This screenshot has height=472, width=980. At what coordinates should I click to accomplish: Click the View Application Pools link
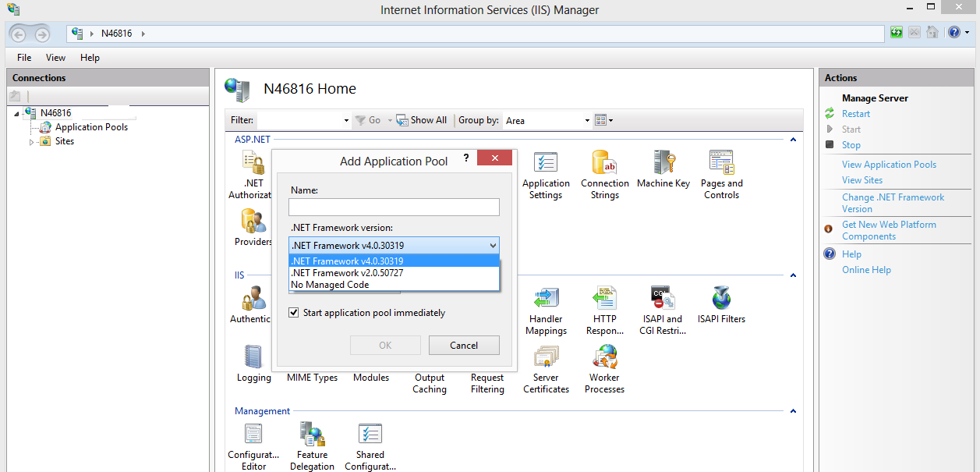pos(889,164)
